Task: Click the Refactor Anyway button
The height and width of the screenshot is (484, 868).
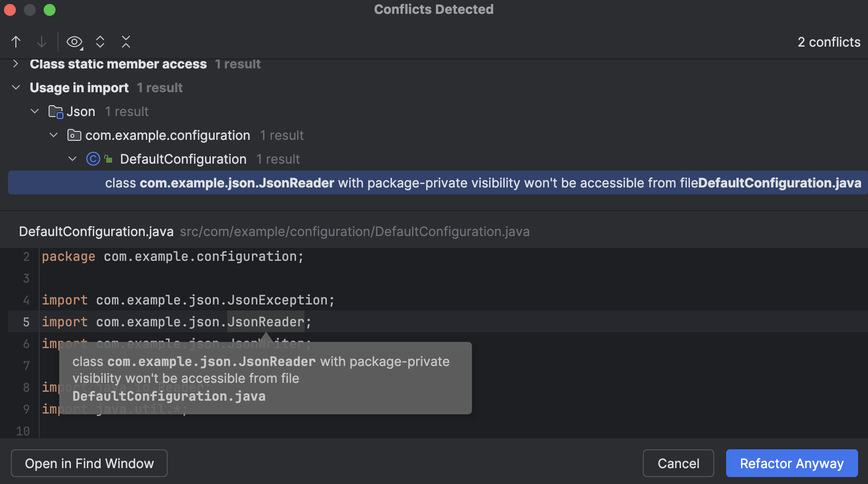Action: click(x=792, y=463)
